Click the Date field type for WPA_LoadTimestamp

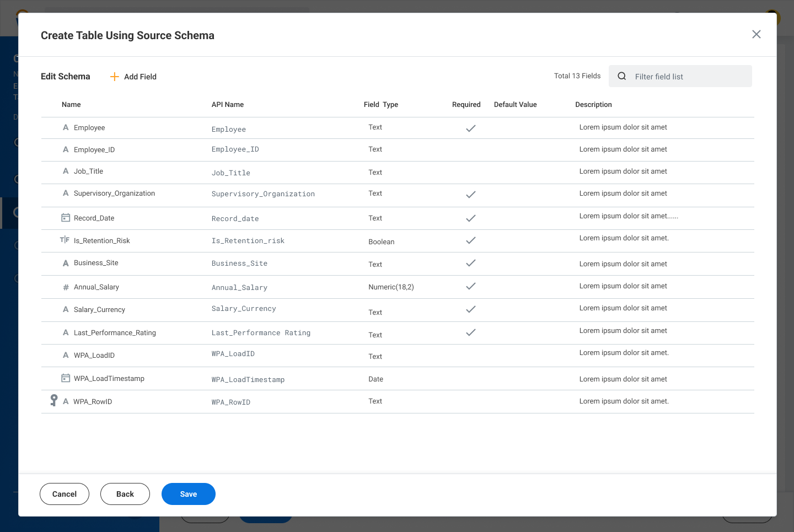376,379
